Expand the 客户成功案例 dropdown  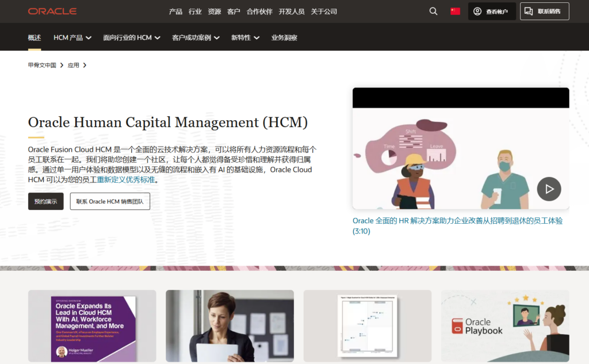[196, 38]
